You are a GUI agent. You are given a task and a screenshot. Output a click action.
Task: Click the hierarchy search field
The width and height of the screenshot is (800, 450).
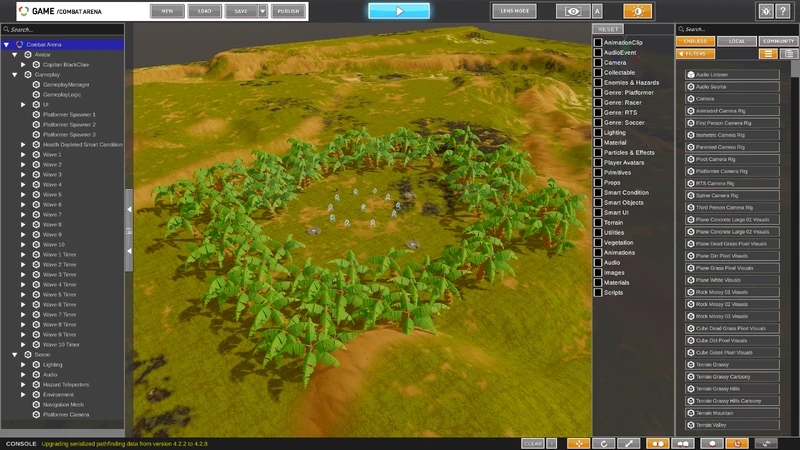click(62, 30)
